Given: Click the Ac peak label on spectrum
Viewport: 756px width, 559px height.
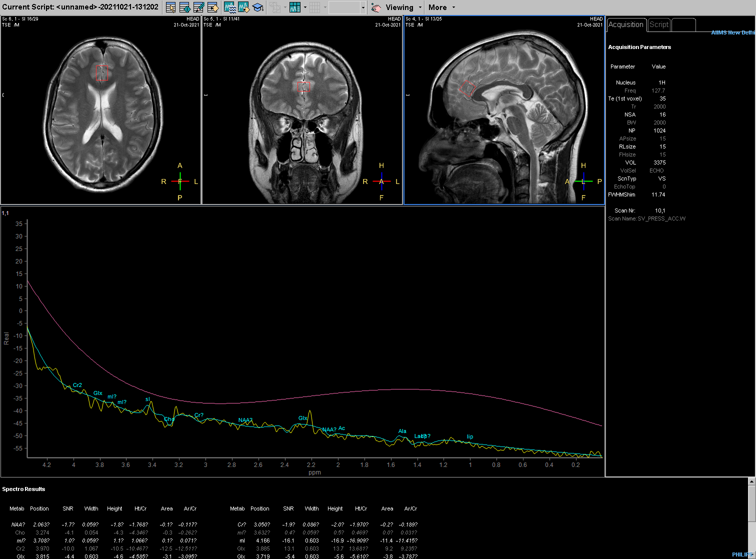Looking at the screenshot, I should point(341,428).
